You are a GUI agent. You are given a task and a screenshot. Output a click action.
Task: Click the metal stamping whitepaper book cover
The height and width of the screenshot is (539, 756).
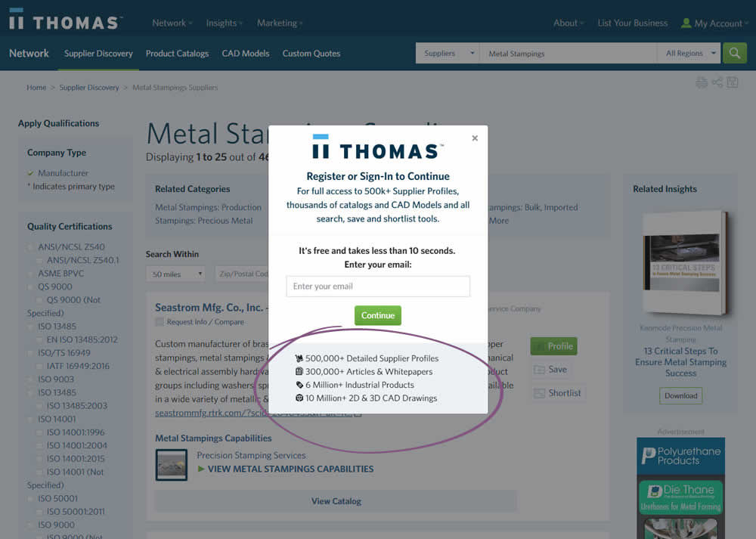coord(684,262)
